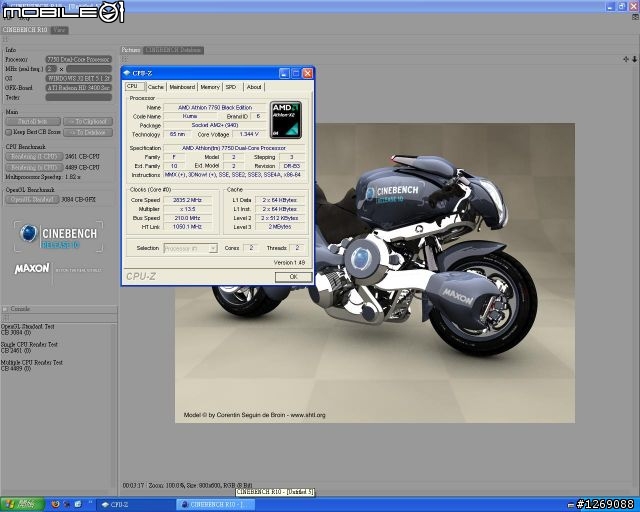Open the About tab in CPU-Z
The height and width of the screenshot is (512, 640).
(x=254, y=87)
